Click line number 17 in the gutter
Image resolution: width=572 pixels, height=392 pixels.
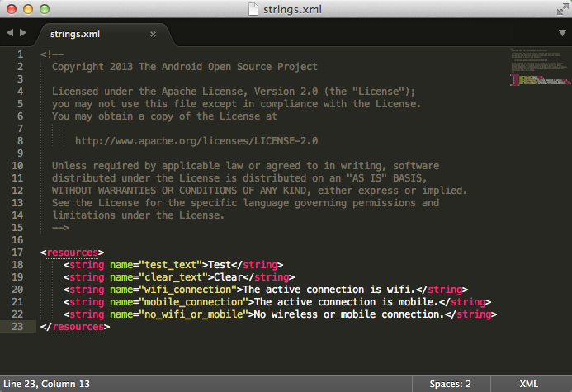(x=17, y=253)
